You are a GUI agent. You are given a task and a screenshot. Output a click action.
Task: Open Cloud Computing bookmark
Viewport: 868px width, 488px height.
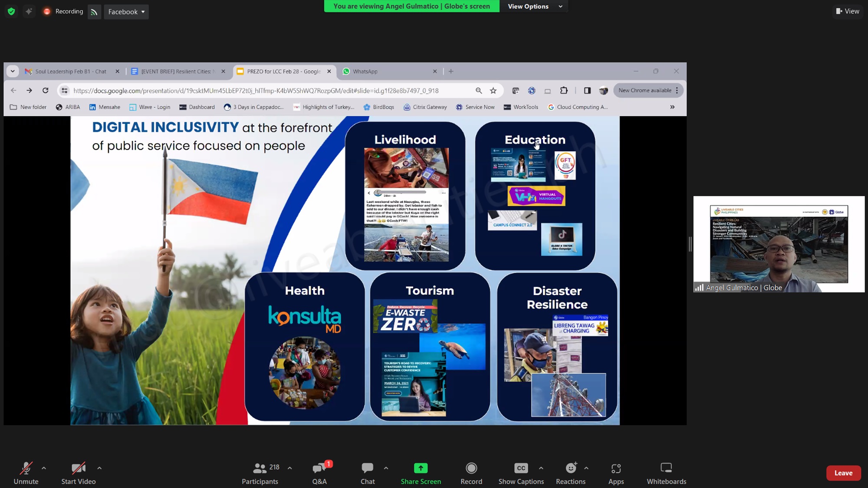(x=578, y=107)
